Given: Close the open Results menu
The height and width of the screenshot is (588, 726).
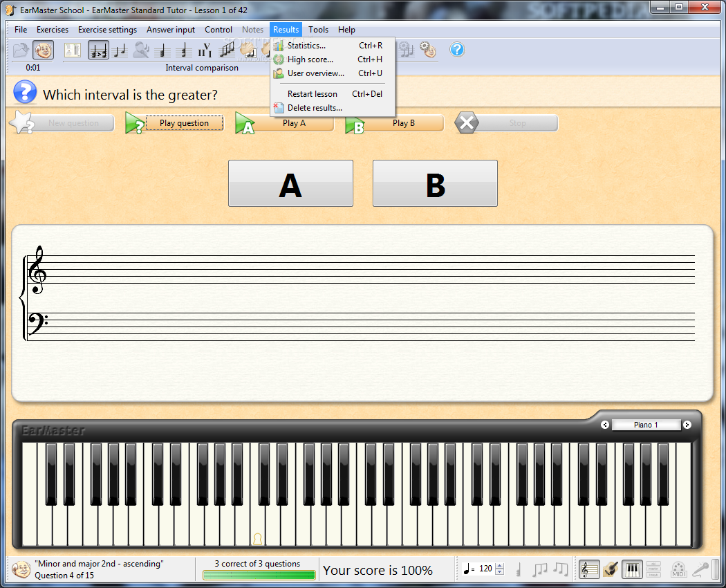Looking at the screenshot, I should point(286,30).
